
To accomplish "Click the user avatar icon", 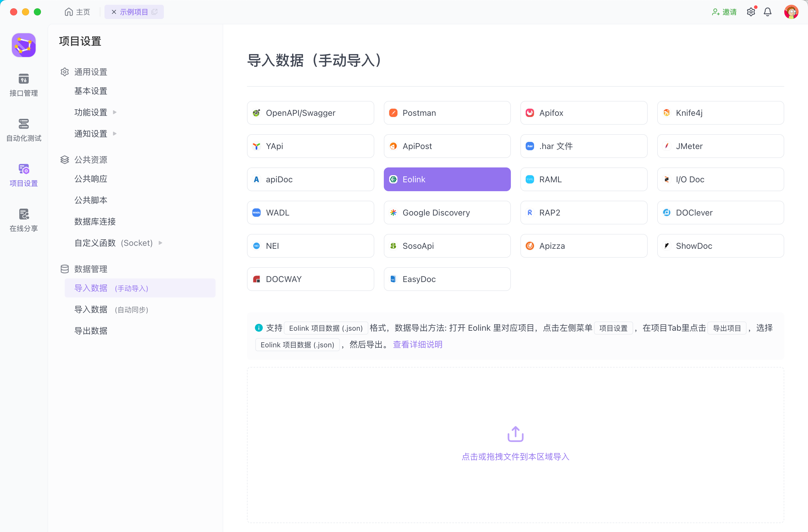I will coord(791,12).
